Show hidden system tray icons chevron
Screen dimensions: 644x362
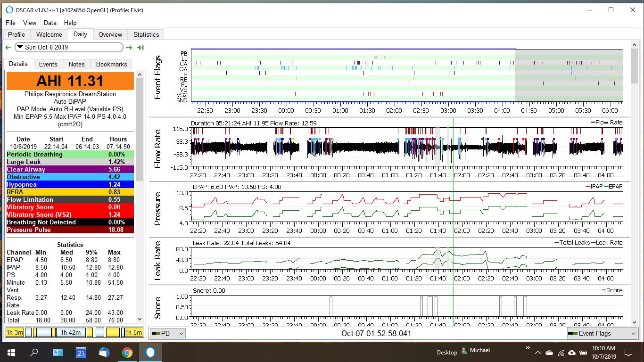[x=538, y=353]
